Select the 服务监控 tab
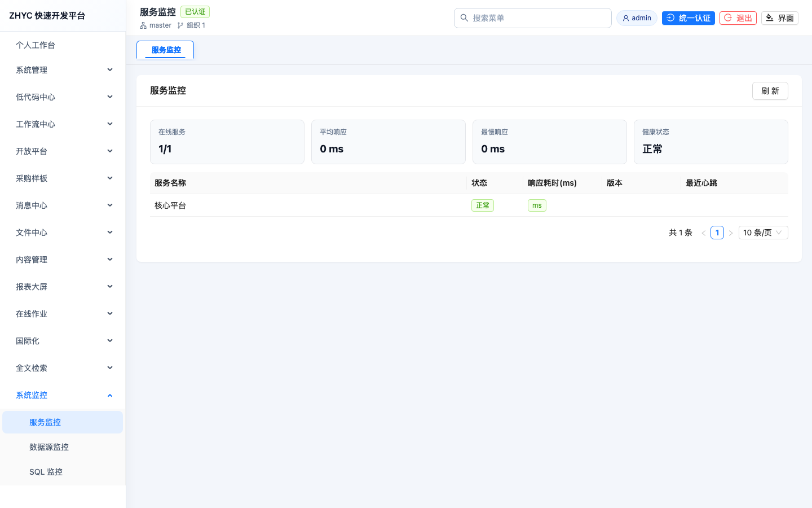Viewport: 812px width, 508px height. click(x=166, y=50)
